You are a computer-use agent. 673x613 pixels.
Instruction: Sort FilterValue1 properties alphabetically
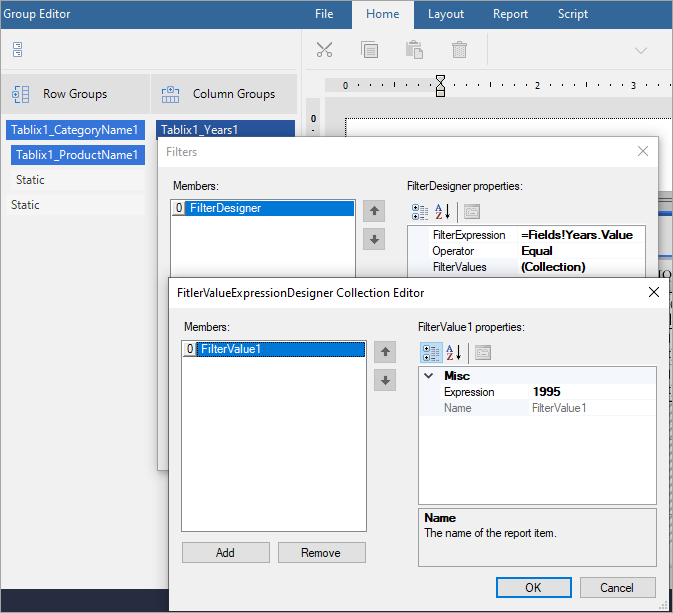tap(454, 353)
